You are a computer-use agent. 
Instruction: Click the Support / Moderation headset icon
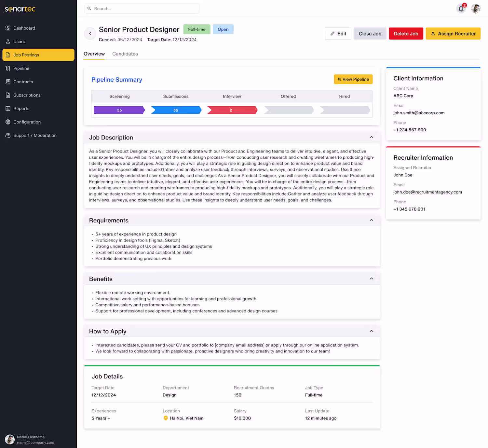click(8, 135)
